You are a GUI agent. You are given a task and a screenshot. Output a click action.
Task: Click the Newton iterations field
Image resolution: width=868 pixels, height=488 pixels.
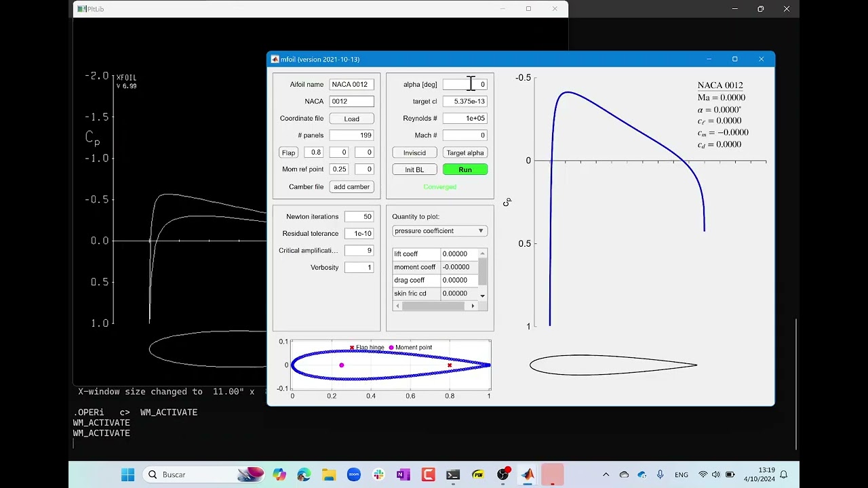point(359,216)
